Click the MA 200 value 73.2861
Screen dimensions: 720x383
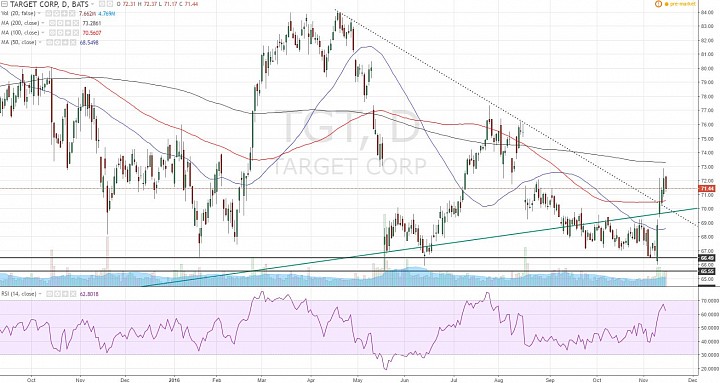tap(91, 23)
